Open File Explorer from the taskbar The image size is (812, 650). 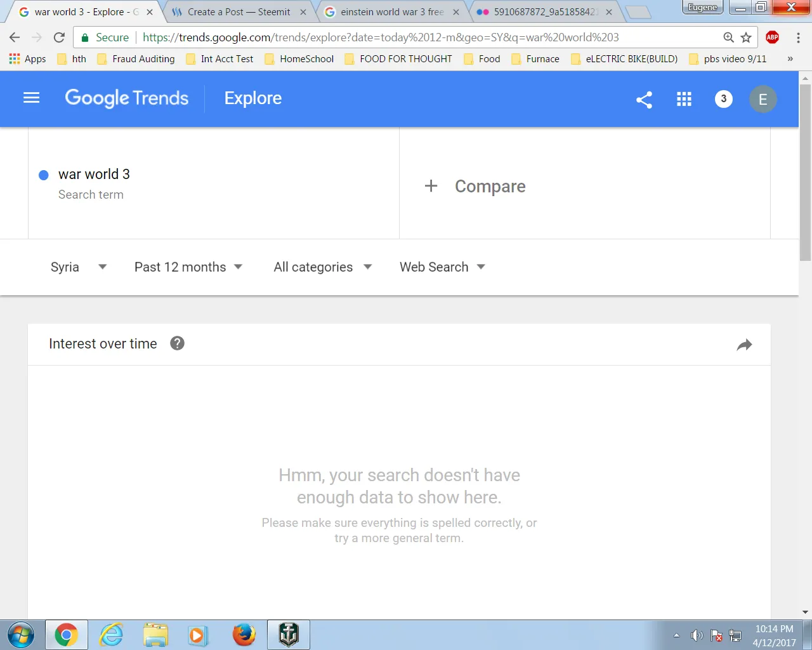[x=155, y=635]
